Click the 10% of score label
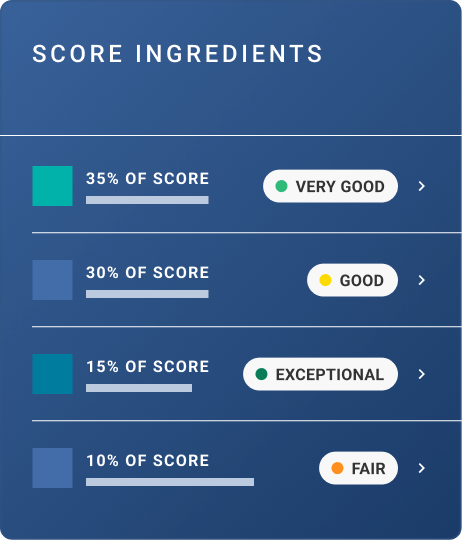 (x=147, y=460)
